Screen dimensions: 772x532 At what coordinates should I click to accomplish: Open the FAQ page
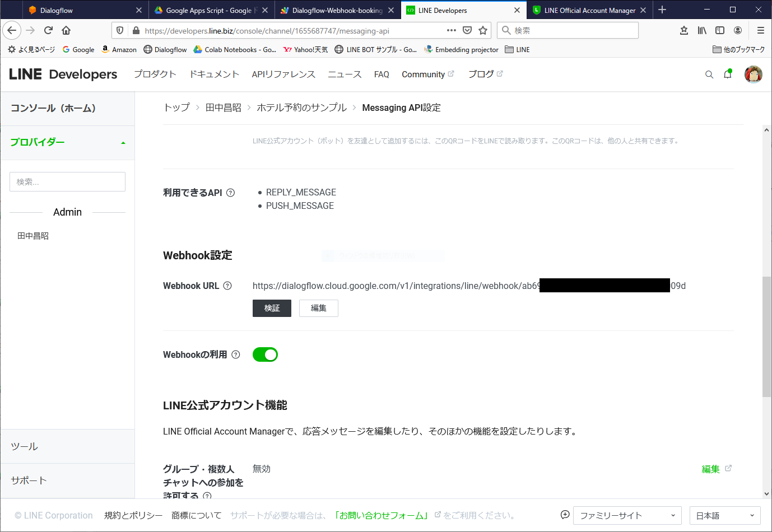(382, 74)
